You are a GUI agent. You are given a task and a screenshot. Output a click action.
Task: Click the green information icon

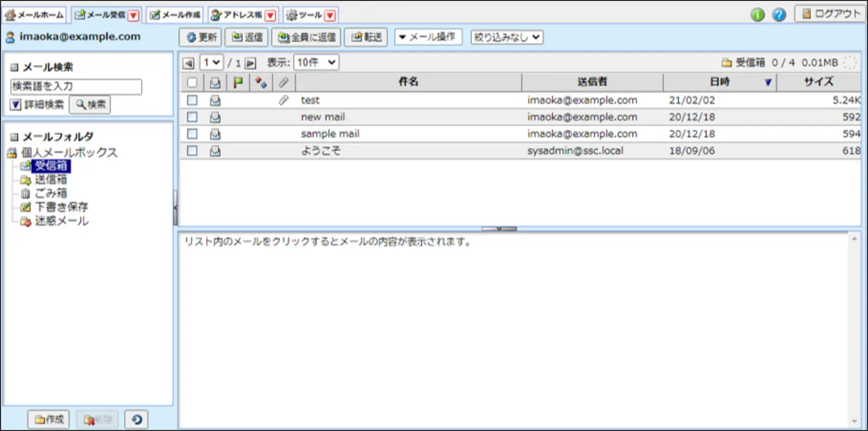[x=757, y=15]
